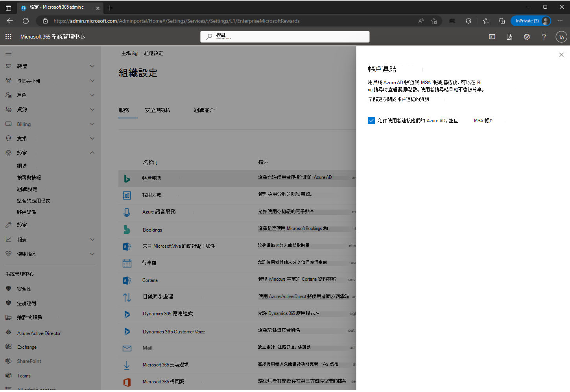
Task: Open the 搜尋與情報 submenu item
Action: [29, 178]
